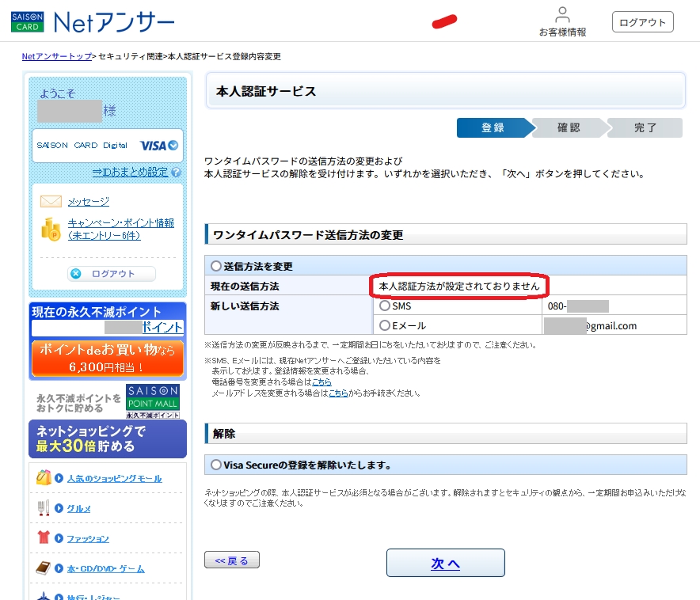The height and width of the screenshot is (600, 700).
Task: Open ファッション category link
Action: [88, 538]
